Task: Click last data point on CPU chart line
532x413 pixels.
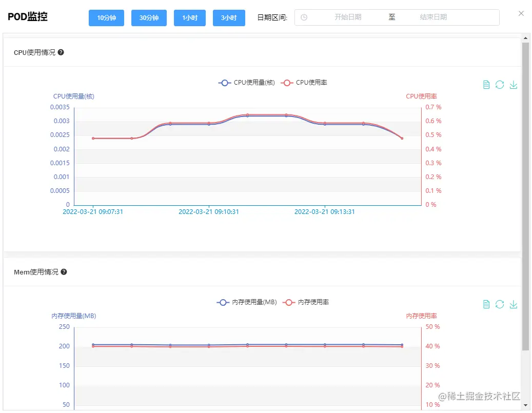Action: coord(402,139)
